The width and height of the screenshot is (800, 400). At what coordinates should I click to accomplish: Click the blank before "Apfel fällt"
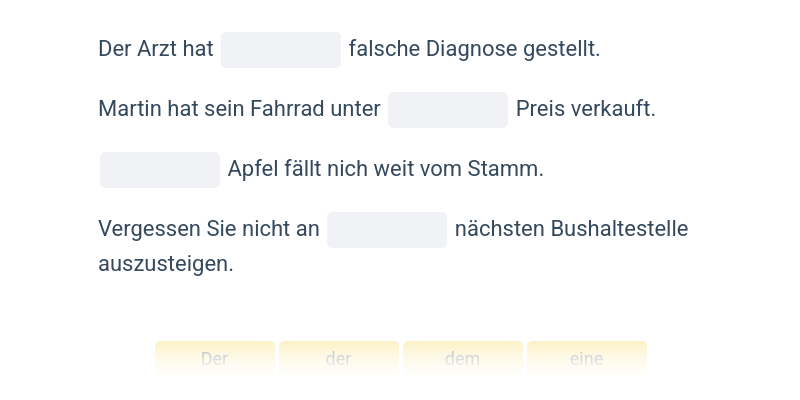point(160,169)
